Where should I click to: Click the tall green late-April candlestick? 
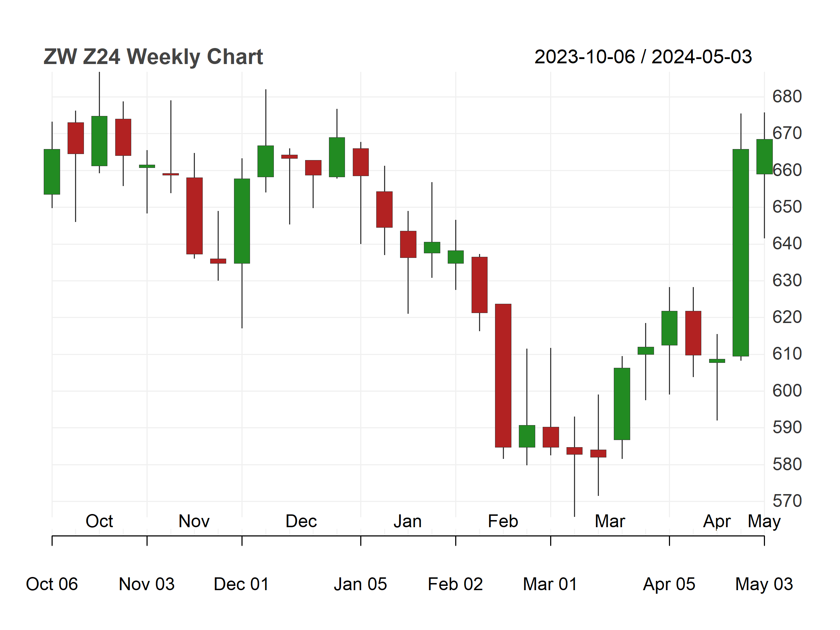click(x=740, y=253)
